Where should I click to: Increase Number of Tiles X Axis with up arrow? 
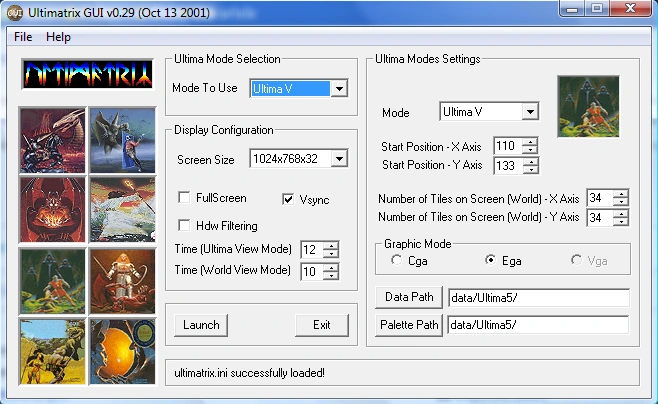pos(621,193)
